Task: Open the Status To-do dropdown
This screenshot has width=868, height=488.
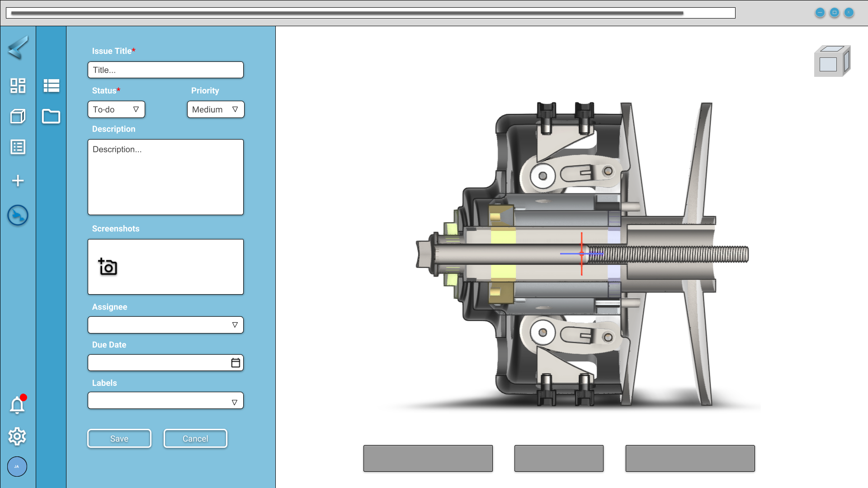Action: coord(116,109)
